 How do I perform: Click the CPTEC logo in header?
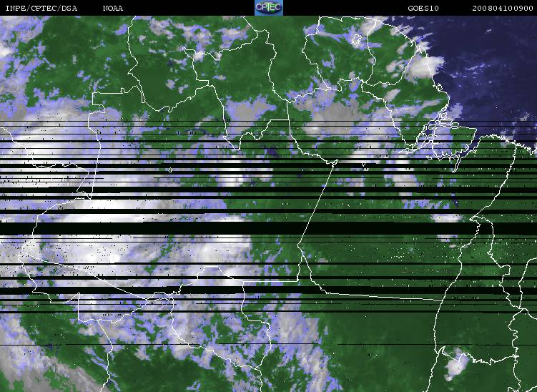pyautogui.click(x=269, y=8)
